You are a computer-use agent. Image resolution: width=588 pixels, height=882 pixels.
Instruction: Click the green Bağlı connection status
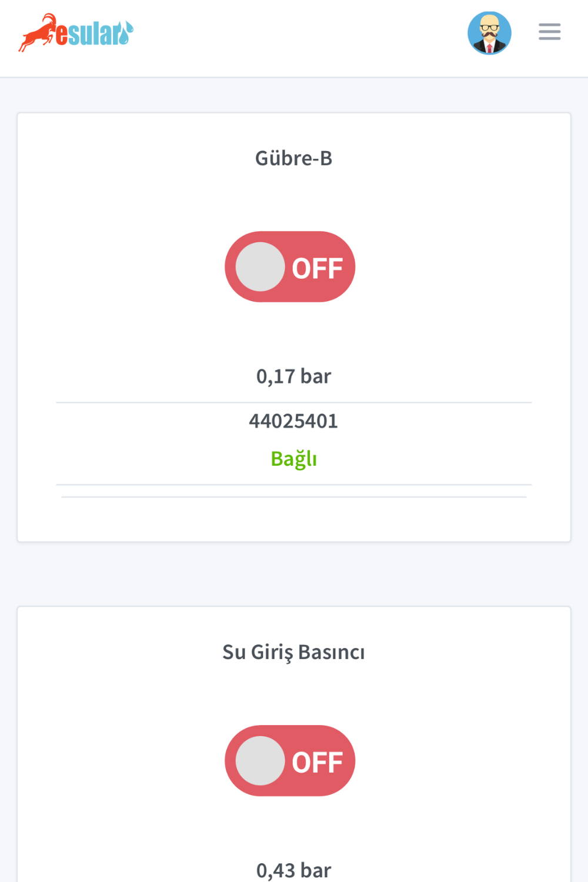(293, 459)
